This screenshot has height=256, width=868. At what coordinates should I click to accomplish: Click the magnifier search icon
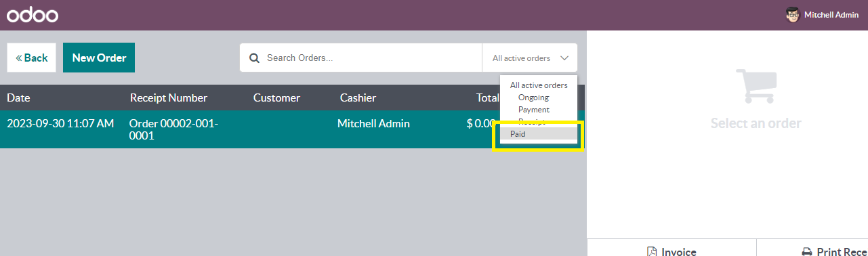(255, 58)
